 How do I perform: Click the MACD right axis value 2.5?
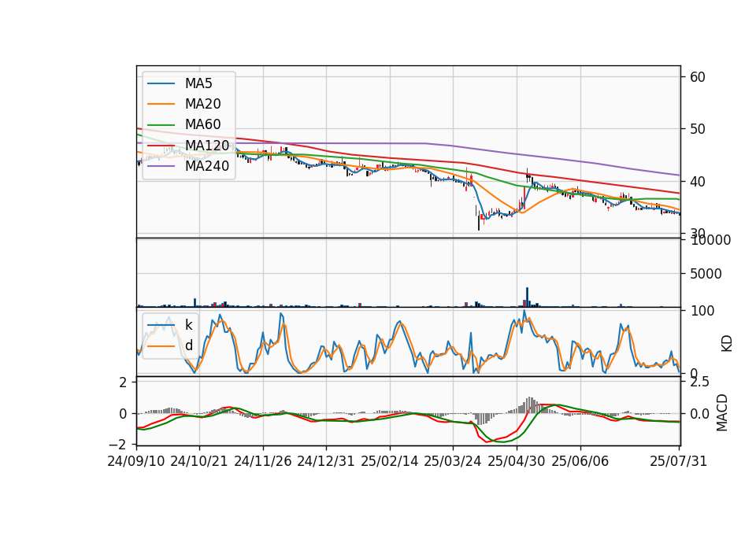699,382
